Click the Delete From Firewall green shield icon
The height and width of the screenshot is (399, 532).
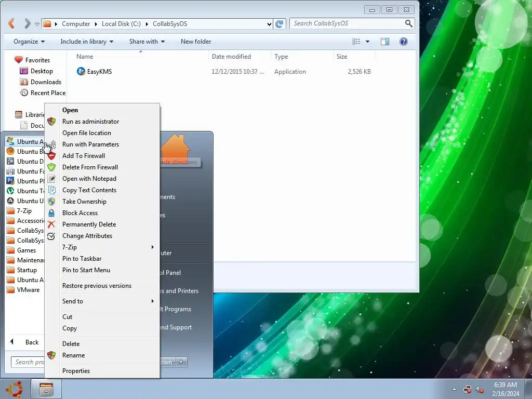51,167
